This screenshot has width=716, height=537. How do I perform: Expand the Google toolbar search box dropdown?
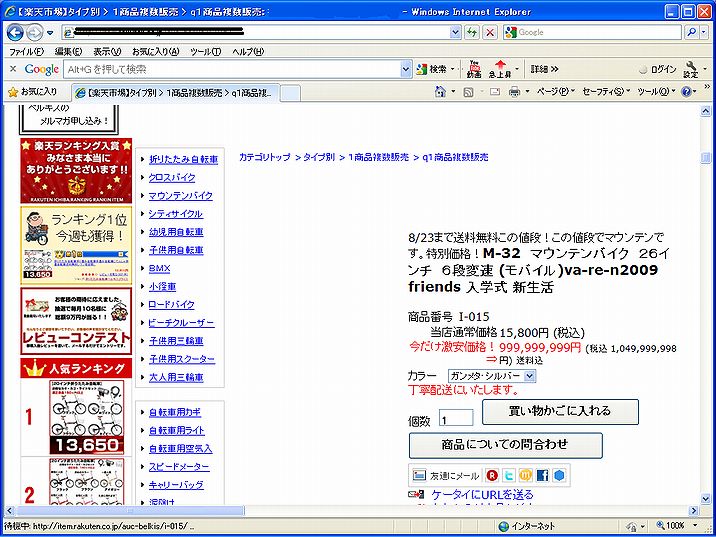(x=406, y=69)
